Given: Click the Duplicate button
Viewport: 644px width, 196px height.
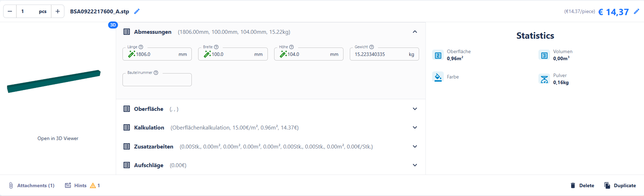Looking at the screenshot, I should click(x=620, y=185).
